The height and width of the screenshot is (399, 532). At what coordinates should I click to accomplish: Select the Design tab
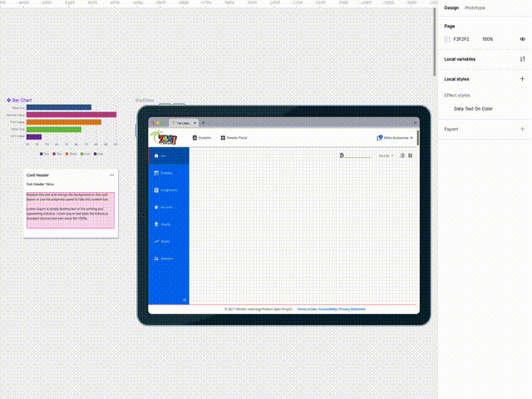click(x=451, y=7)
